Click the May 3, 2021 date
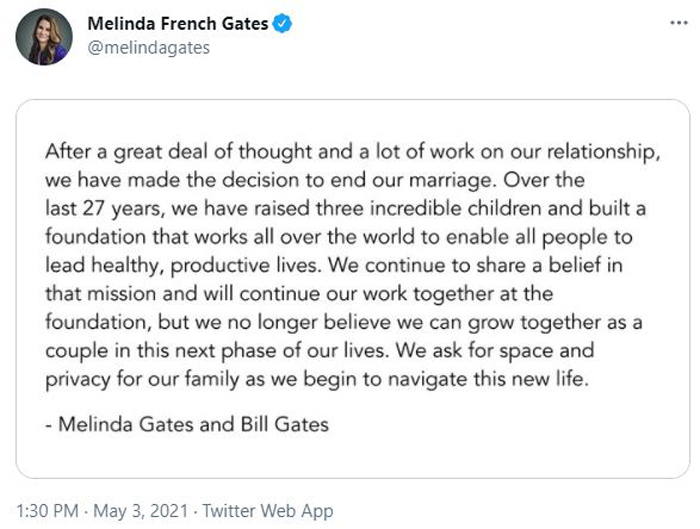Screen dimensions: 700x529 point(141,511)
